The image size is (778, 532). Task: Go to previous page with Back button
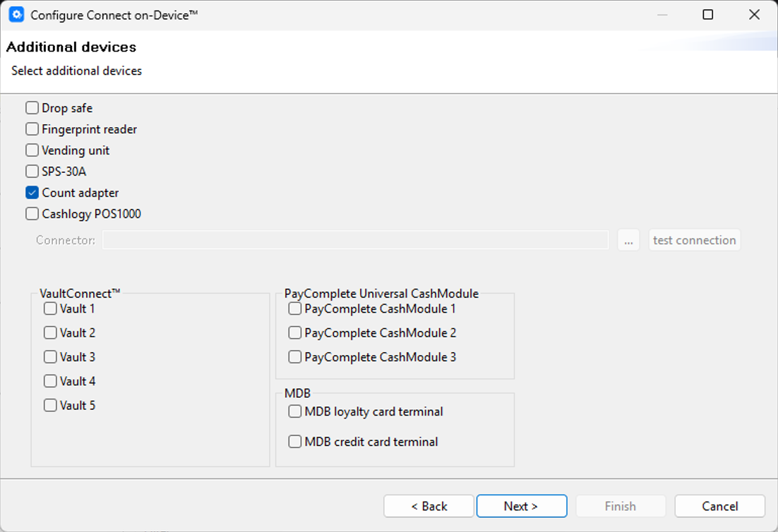pos(429,506)
